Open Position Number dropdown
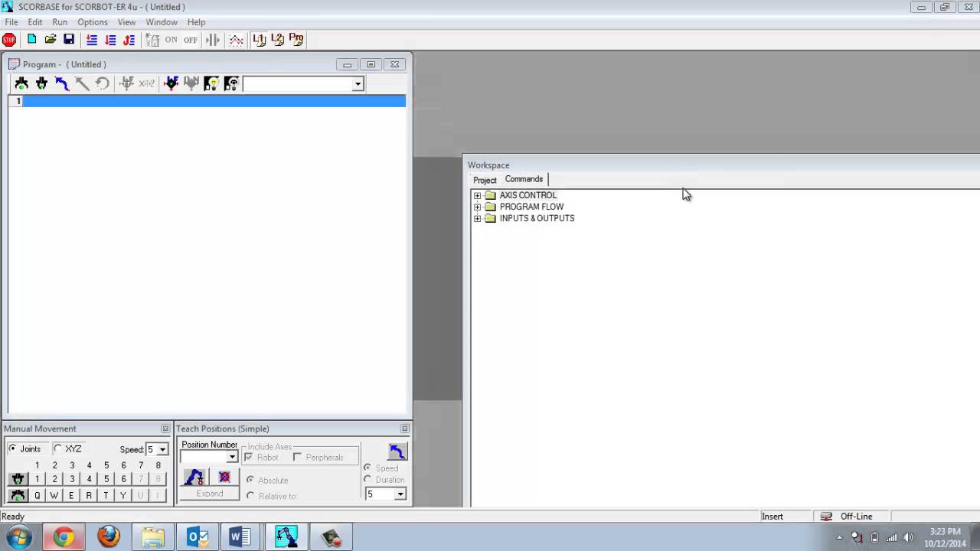Screen dimensions: 980x551 [232, 457]
